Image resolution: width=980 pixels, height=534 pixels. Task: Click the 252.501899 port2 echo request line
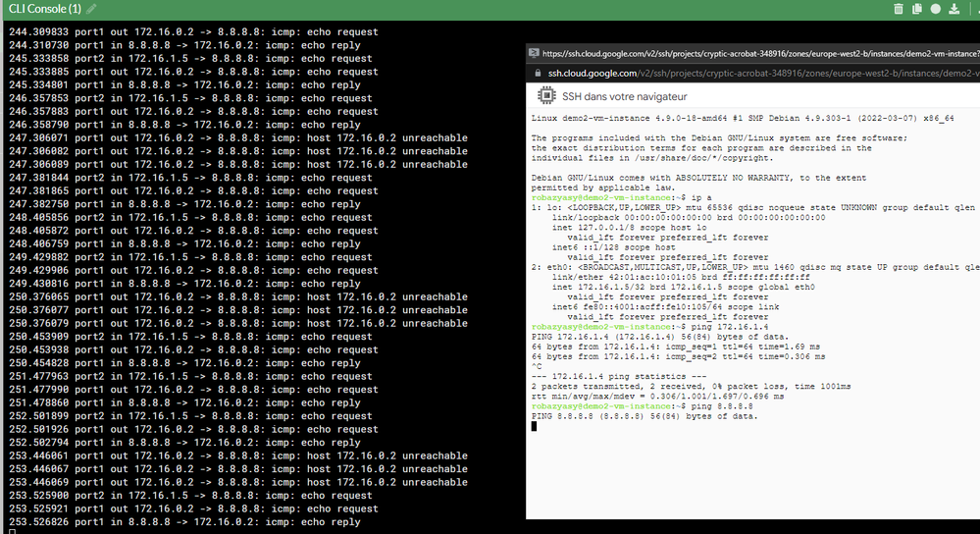190,416
